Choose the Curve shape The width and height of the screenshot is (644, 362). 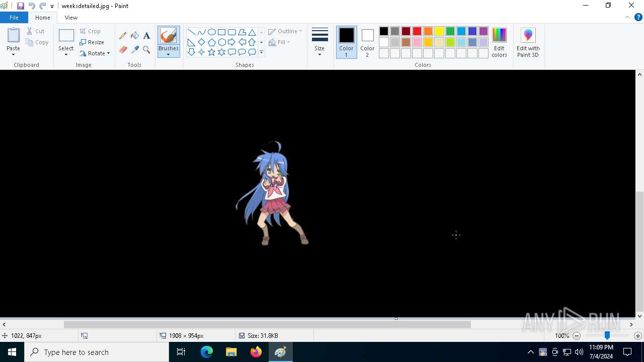pos(202,32)
